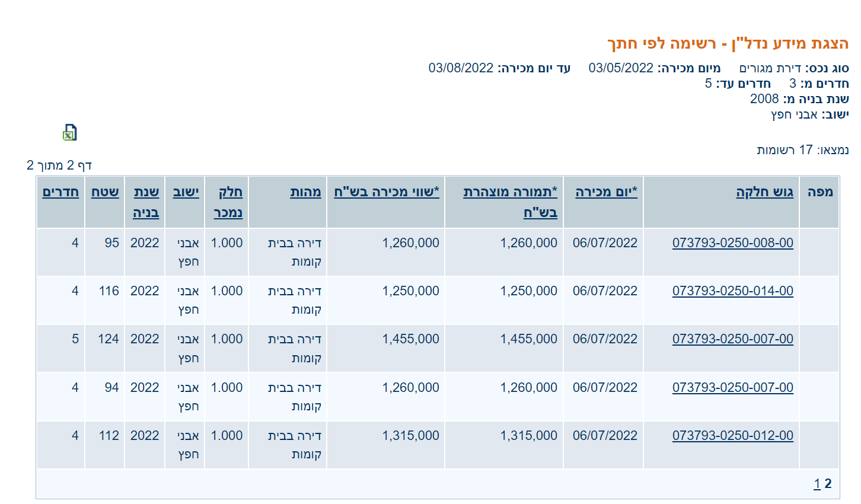Sort by חדרים column header
The image size is (861, 504).
coord(60,192)
